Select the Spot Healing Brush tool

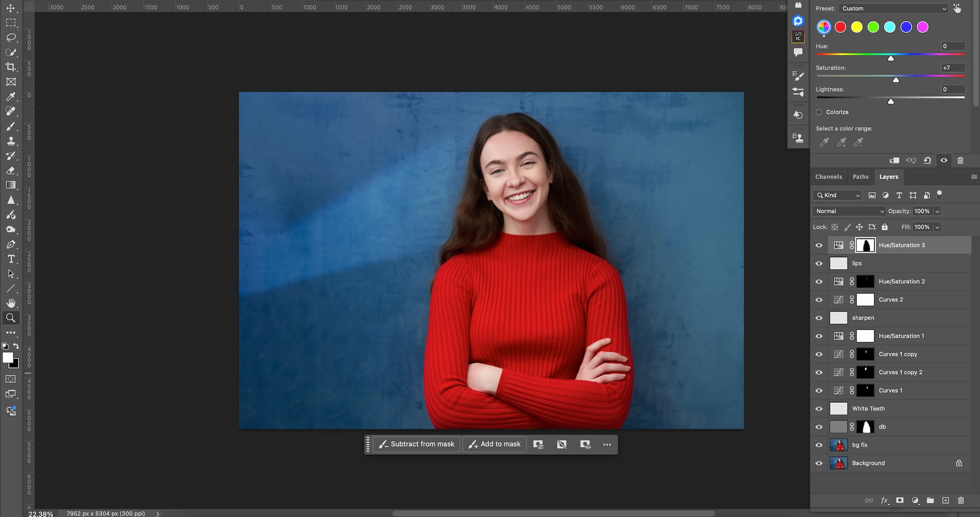[10, 111]
